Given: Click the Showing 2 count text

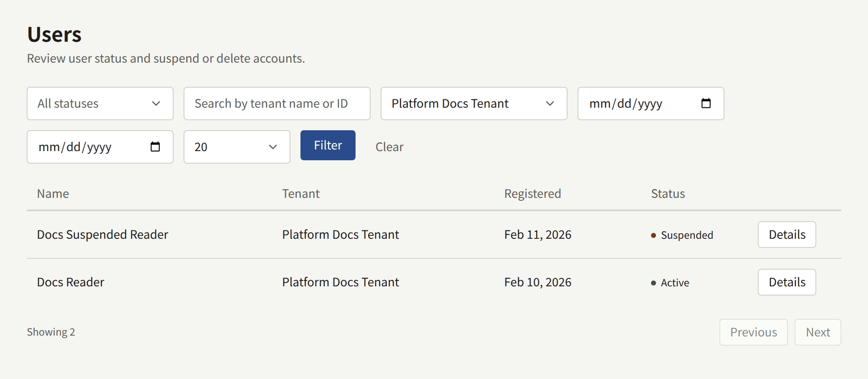Looking at the screenshot, I should 51,332.
